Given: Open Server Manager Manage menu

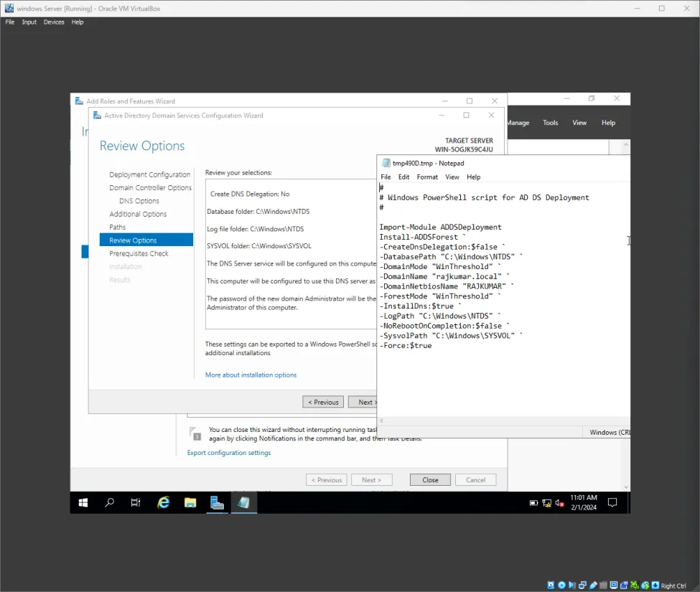Looking at the screenshot, I should [x=518, y=123].
